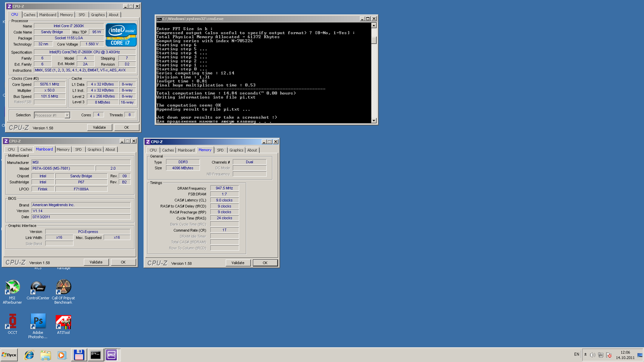The image size is (644, 362).
Task: Open SPD tab in top CPU-Z window
Action: [x=82, y=15]
